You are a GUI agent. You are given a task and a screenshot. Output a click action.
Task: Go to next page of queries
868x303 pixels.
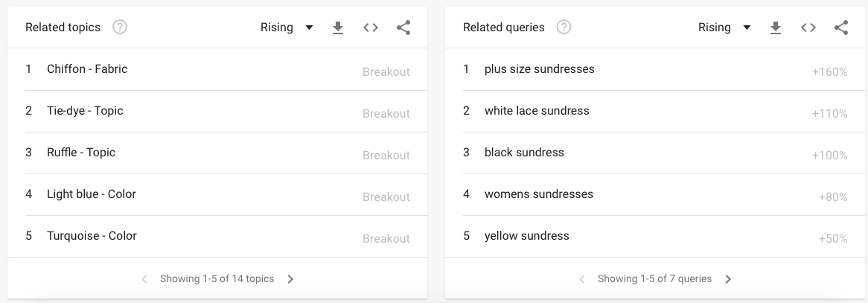point(729,279)
